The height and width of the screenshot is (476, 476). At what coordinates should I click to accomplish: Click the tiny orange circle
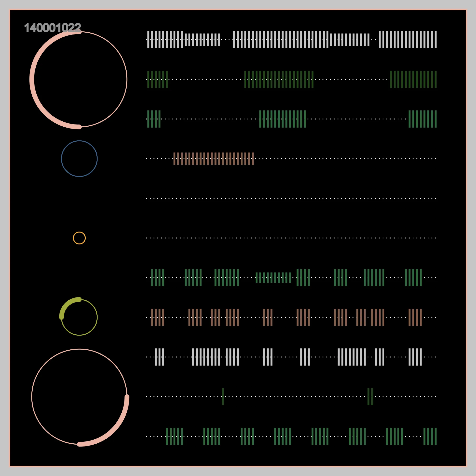[x=79, y=238]
